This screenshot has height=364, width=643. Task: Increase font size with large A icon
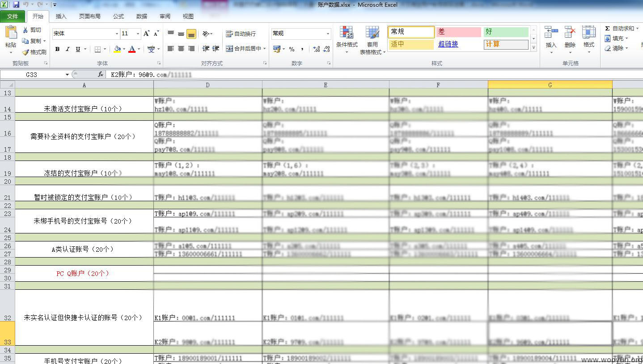(x=147, y=34)
